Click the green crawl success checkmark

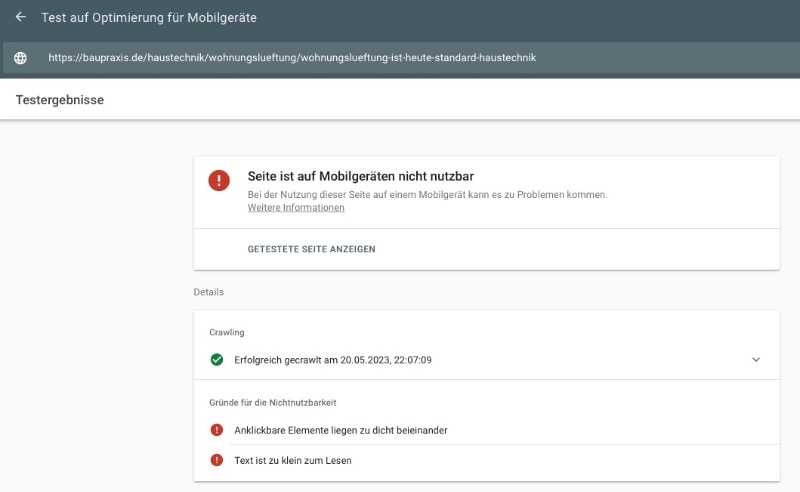click(x=217, y=360)
